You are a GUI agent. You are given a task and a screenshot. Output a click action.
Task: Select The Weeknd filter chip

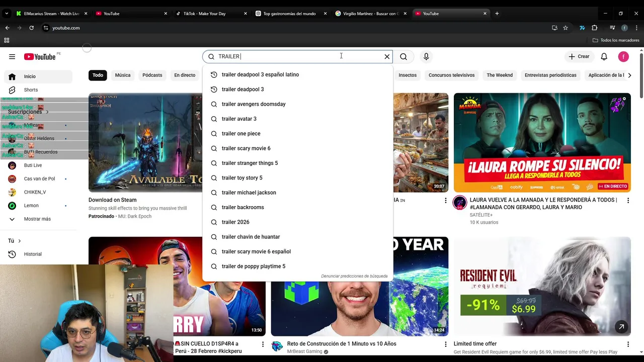pos(500,75)
